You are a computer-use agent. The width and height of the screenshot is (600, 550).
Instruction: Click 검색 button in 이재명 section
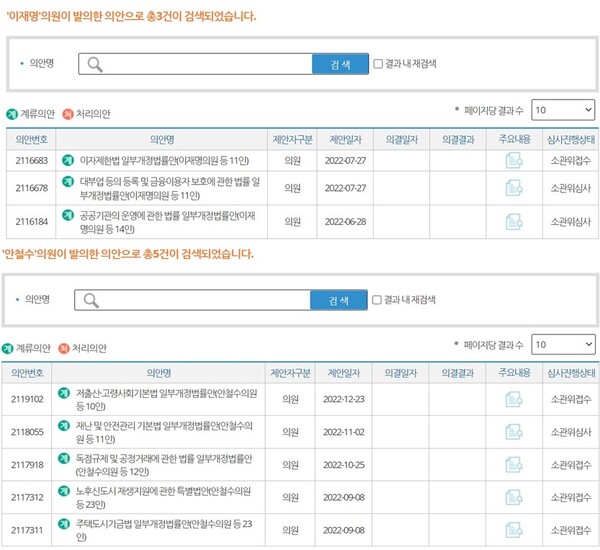point(341,64)
